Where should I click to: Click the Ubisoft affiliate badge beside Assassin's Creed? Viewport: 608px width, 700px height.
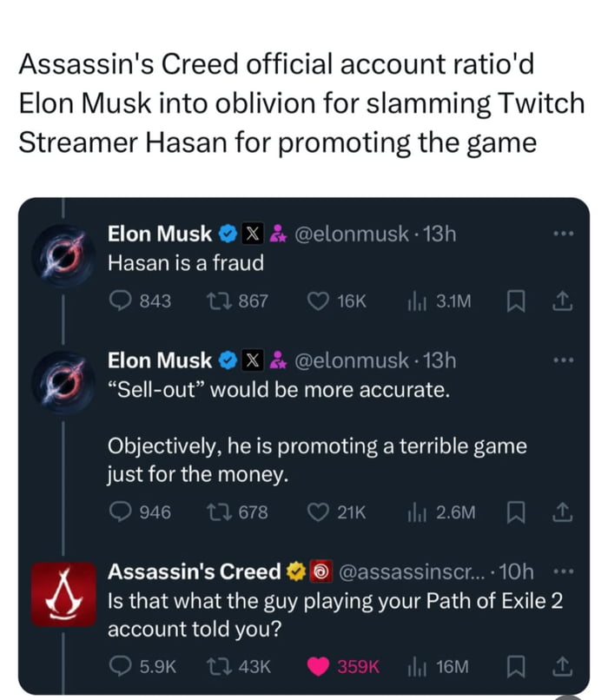[320, 571]
